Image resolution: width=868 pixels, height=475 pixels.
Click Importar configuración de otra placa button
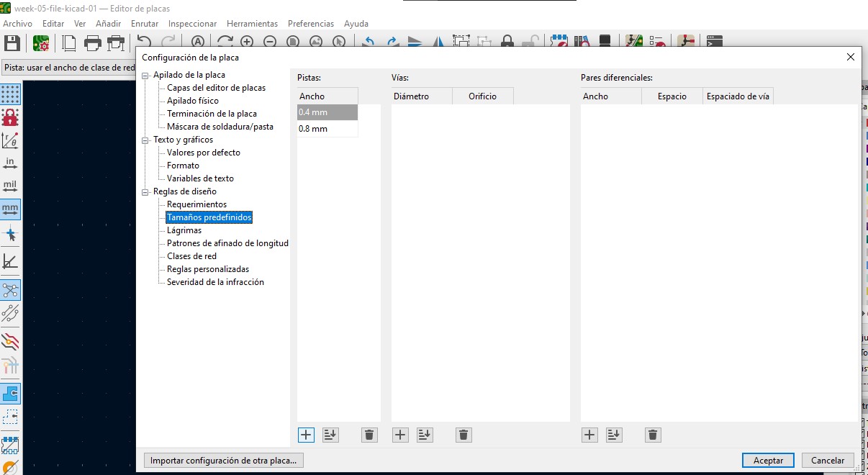coord(224,461)
